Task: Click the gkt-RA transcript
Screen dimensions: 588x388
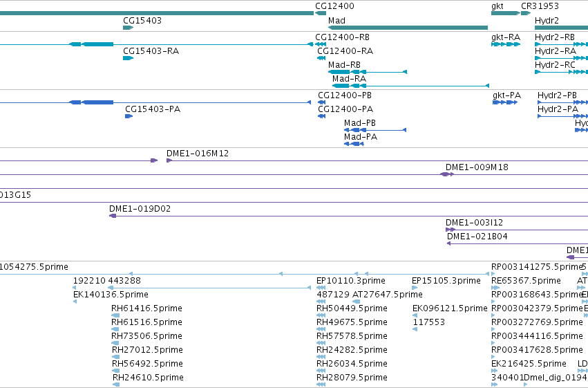Action: point(506,44)
